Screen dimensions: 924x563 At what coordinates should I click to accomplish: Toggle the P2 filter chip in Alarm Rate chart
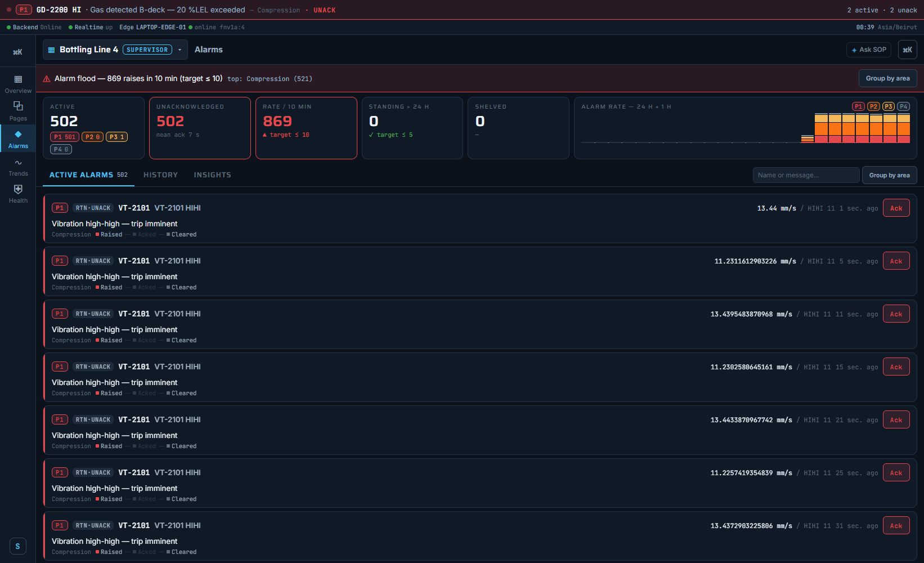tap(873, 106)
